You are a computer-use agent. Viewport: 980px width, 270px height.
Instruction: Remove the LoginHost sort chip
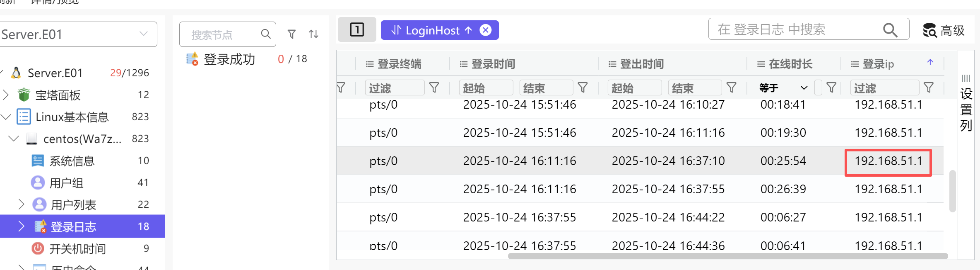coord(485,30)
